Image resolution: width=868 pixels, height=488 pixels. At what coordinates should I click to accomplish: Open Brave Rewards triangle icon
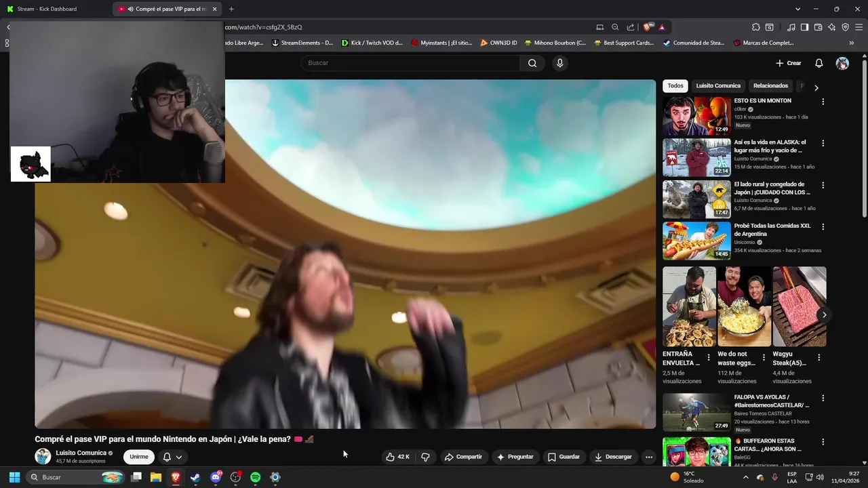point(662,27)
